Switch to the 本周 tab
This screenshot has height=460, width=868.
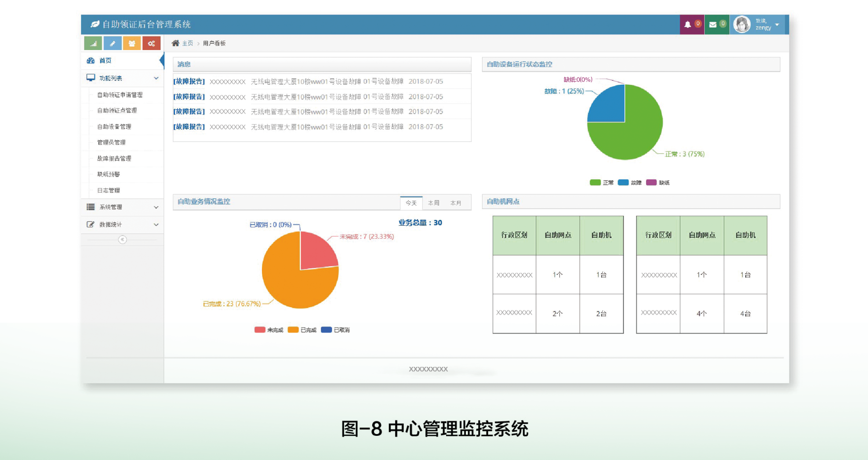point(434,203)
